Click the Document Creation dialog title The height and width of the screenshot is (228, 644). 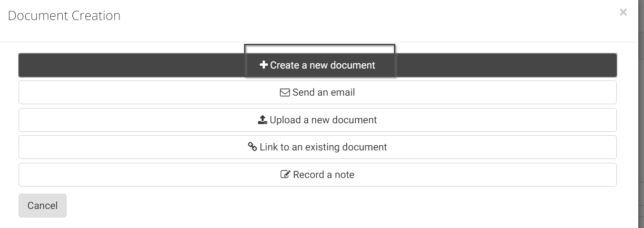point(64,16)
